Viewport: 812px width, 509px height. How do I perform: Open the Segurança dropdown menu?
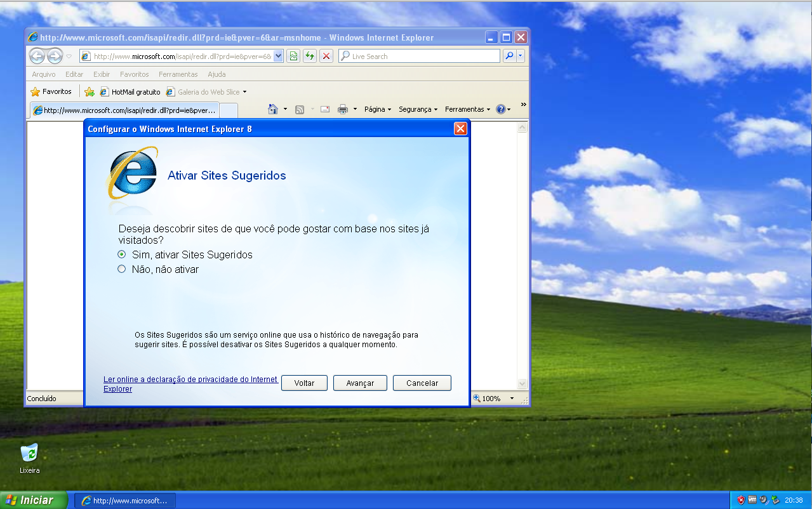tap(418, 109)
